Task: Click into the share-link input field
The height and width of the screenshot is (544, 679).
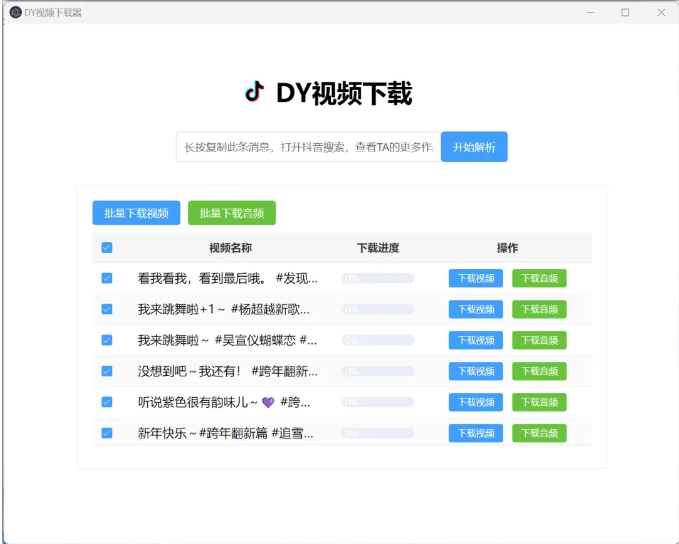Action: pyautogui.click(x=309, y=147)
